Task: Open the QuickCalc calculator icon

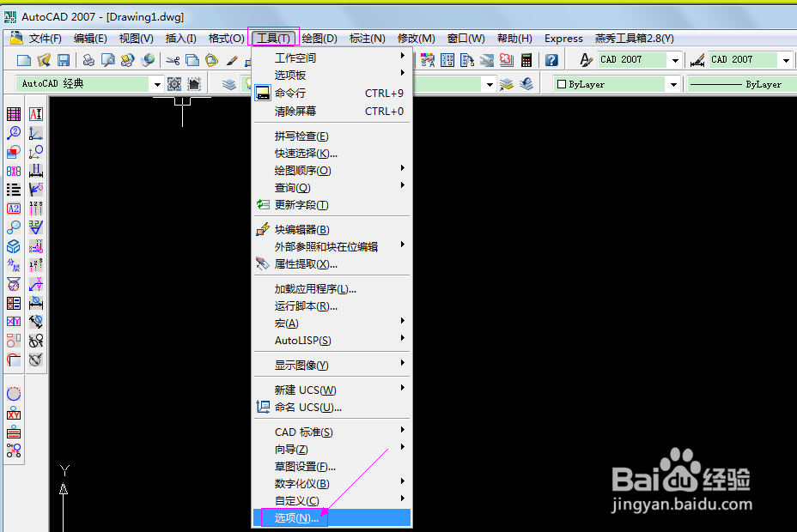Action: point(526,60)
